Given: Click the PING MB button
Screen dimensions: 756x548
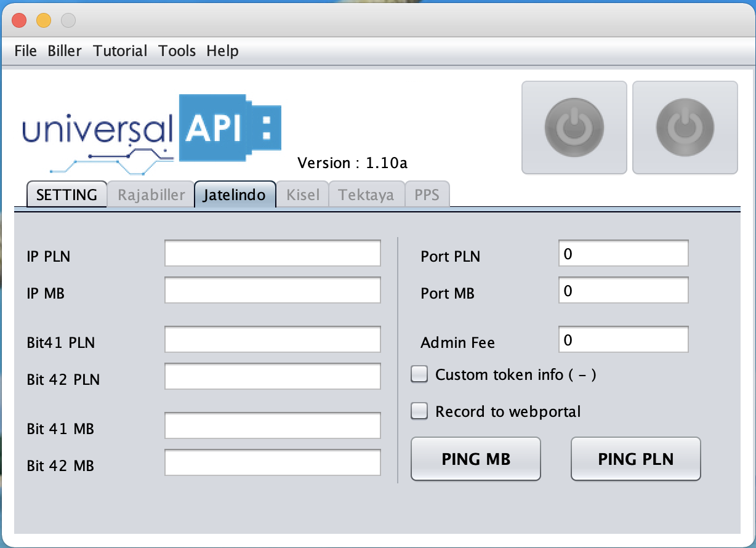Looking at the screenshot, I should 476,459.
